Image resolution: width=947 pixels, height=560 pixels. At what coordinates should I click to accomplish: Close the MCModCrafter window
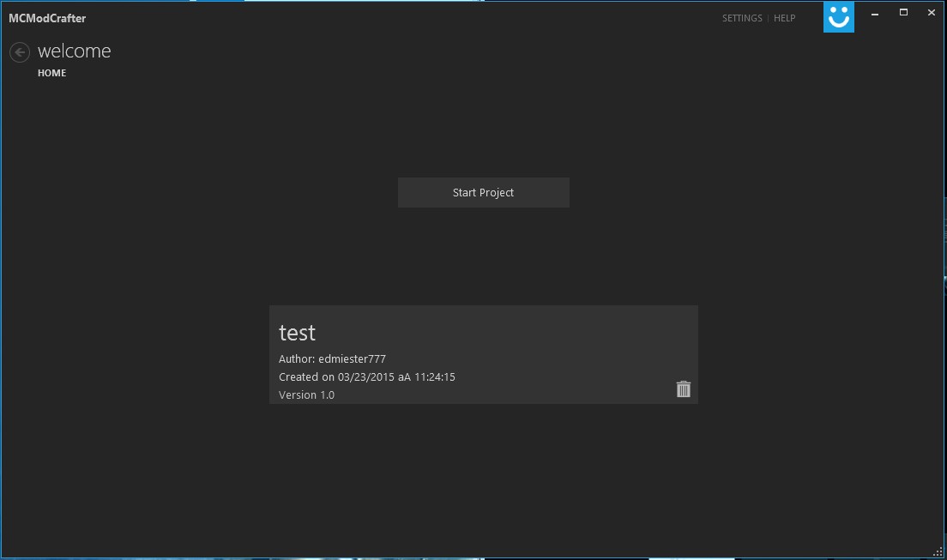tap(931, 13)
